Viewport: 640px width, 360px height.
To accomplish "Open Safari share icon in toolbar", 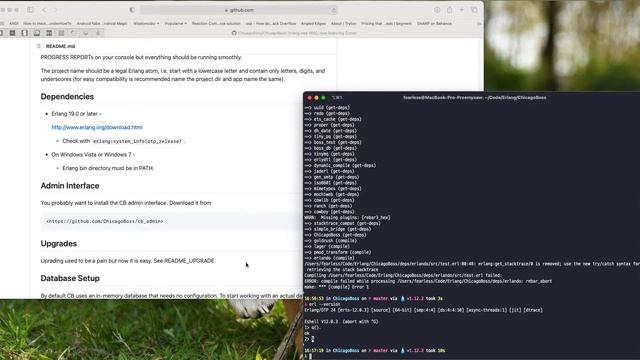I will tap(449, 10).
